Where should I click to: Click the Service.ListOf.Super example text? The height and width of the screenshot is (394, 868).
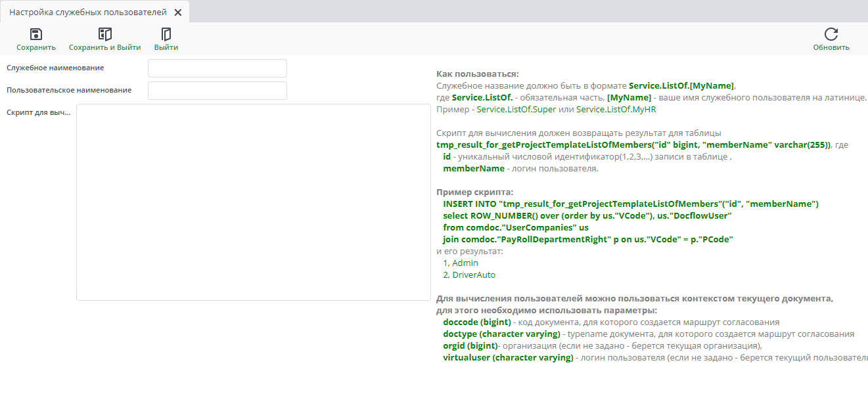click(516, 110)
